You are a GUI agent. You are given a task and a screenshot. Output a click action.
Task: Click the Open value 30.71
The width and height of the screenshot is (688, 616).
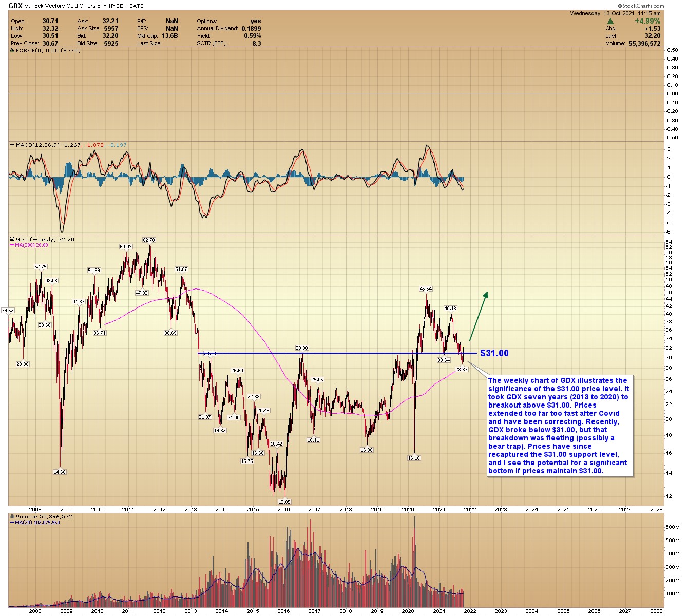point(50,21)
